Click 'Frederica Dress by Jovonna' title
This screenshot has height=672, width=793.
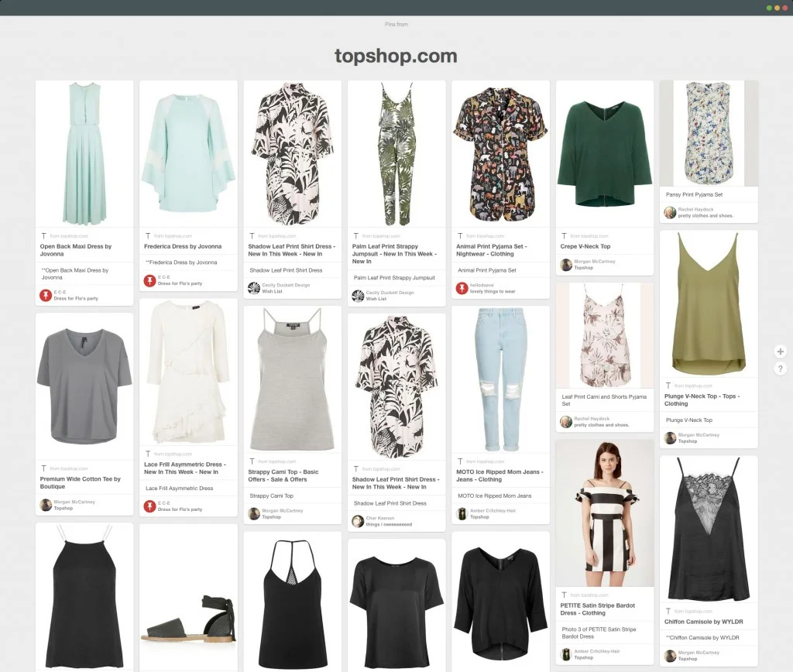point(183,246)
